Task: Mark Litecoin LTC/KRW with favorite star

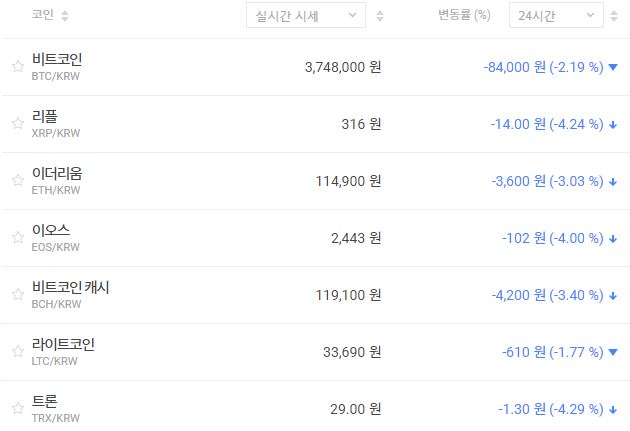Action: 17,352
